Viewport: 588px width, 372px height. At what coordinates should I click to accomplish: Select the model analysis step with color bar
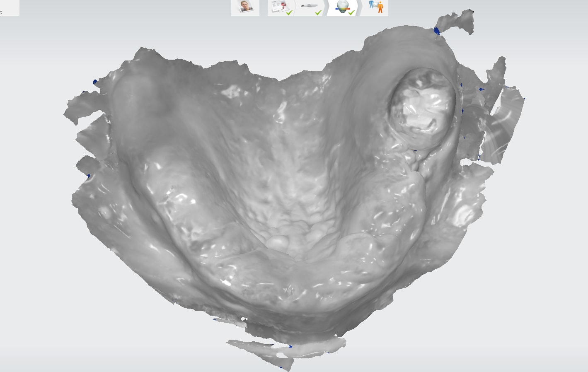click(342, 7)
